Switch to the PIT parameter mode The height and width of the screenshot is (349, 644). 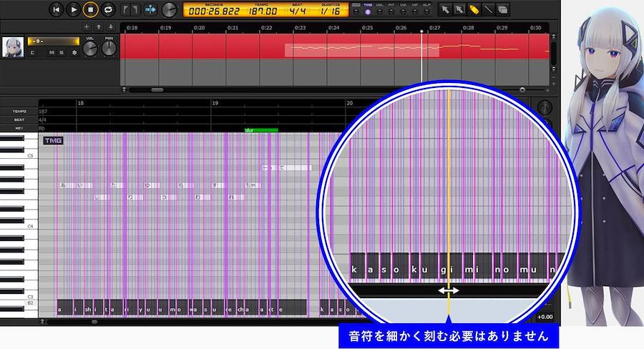pos(391,9)
